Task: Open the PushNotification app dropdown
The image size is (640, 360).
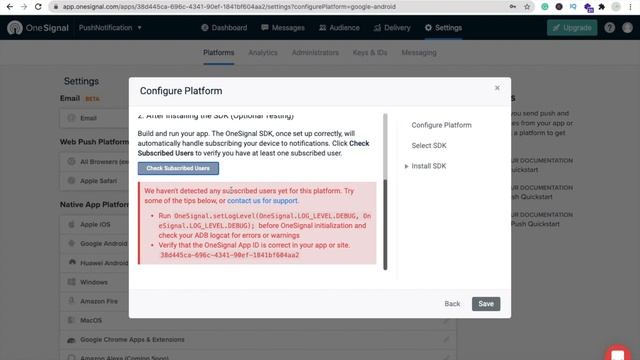Action: (x=110, y=28)
